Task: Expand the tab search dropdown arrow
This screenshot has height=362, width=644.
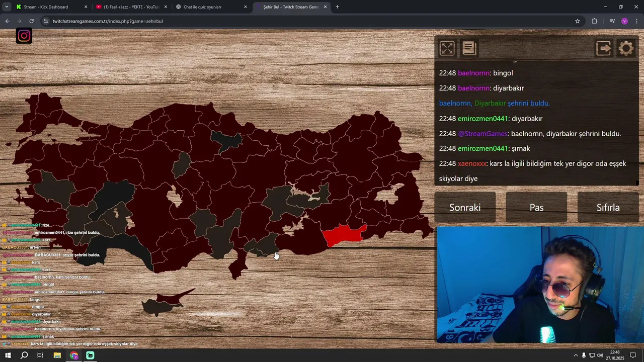Action: tap(7, 7)
